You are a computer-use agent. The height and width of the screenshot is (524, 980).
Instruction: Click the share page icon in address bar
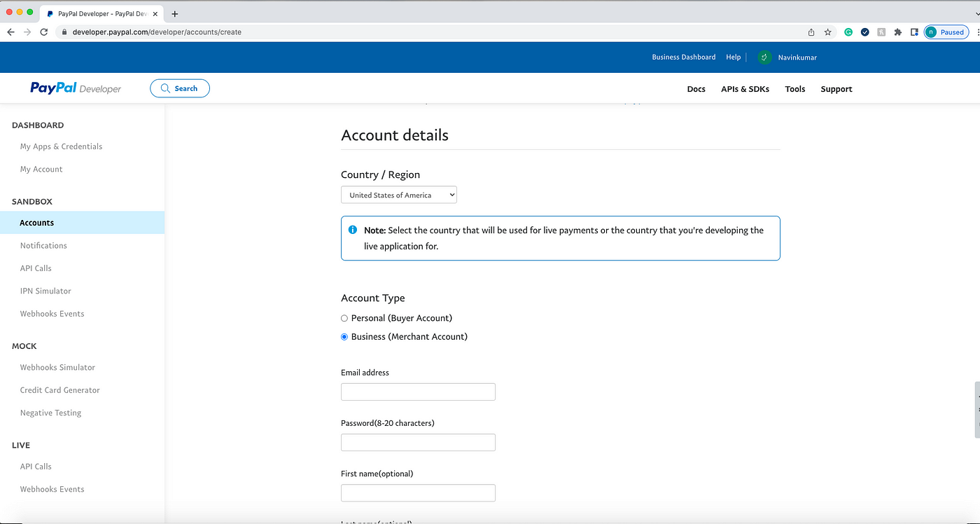point(811,32)
